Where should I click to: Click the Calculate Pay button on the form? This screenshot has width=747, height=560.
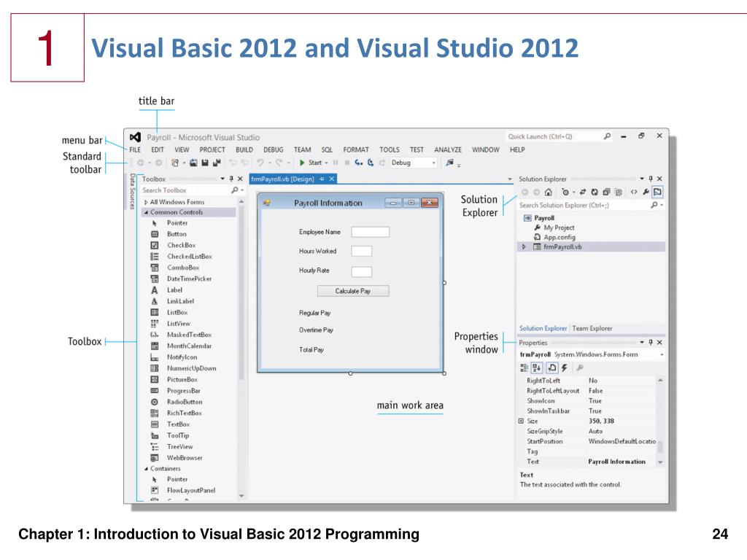[353, 291]
